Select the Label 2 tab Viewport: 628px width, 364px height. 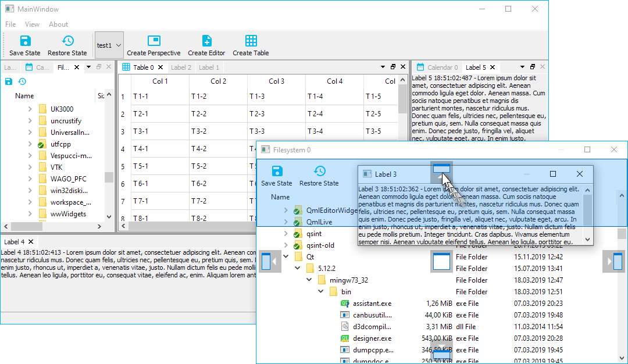point(180,67)
